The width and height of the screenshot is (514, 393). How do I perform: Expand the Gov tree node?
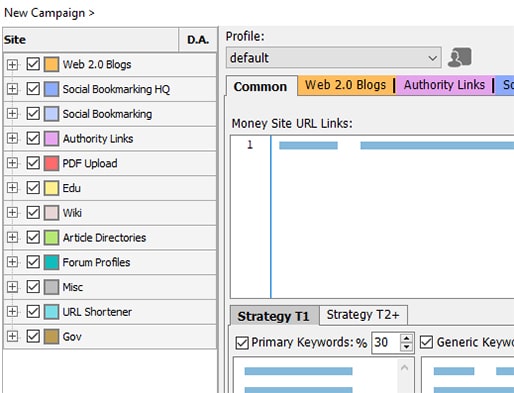[12, 336]
